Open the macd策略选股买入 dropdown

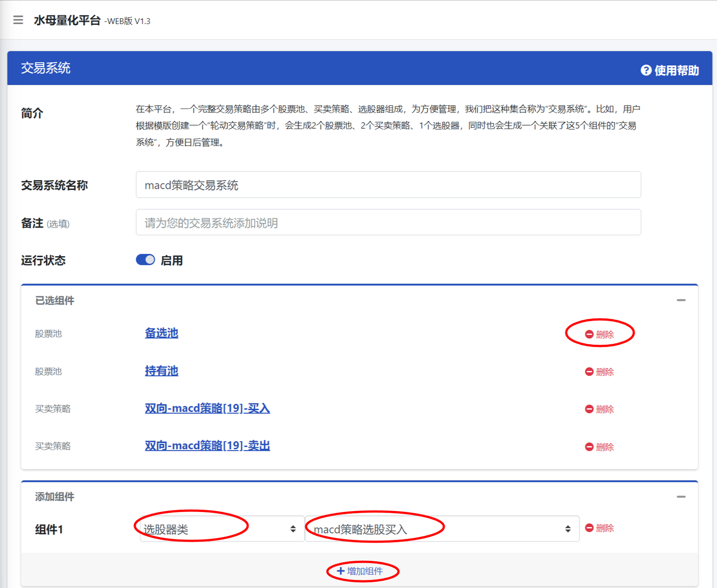(x=442, y=529)
